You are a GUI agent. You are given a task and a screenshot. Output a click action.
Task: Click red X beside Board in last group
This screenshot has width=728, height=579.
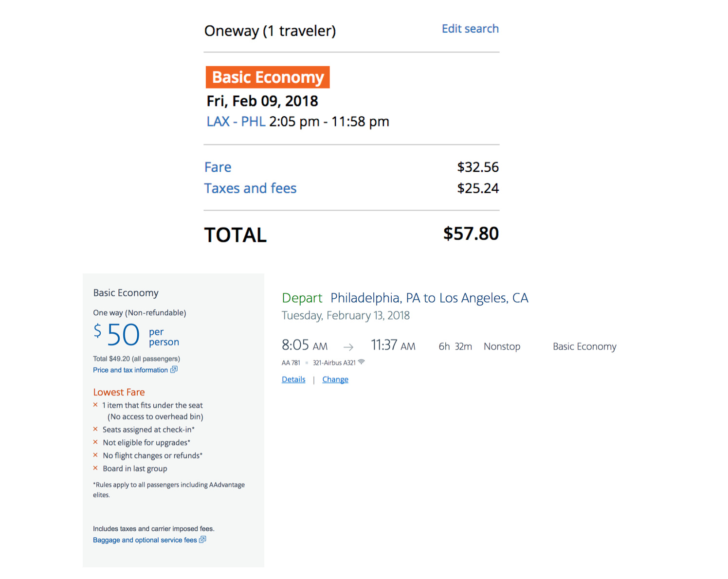[95, 468]
